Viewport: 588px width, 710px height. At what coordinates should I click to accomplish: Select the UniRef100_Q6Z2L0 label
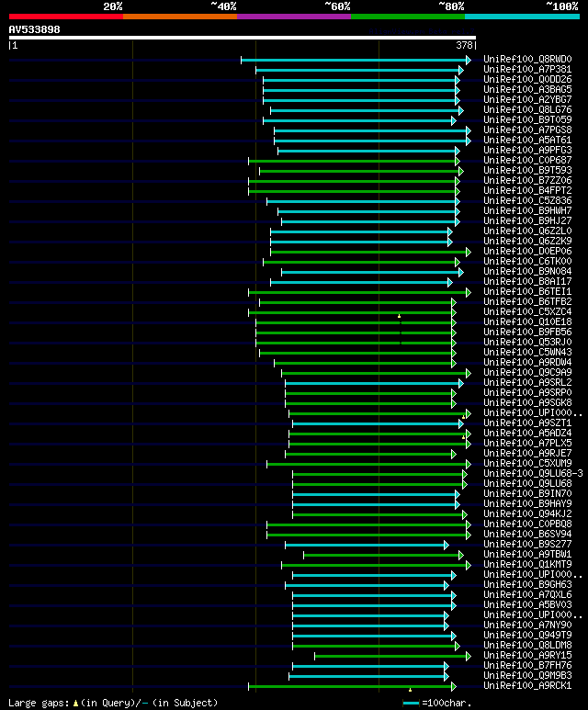point(527,231)
